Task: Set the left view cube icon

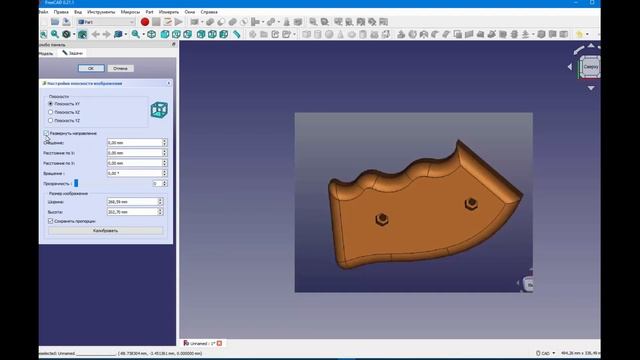Action: click(x=224, y=34)
